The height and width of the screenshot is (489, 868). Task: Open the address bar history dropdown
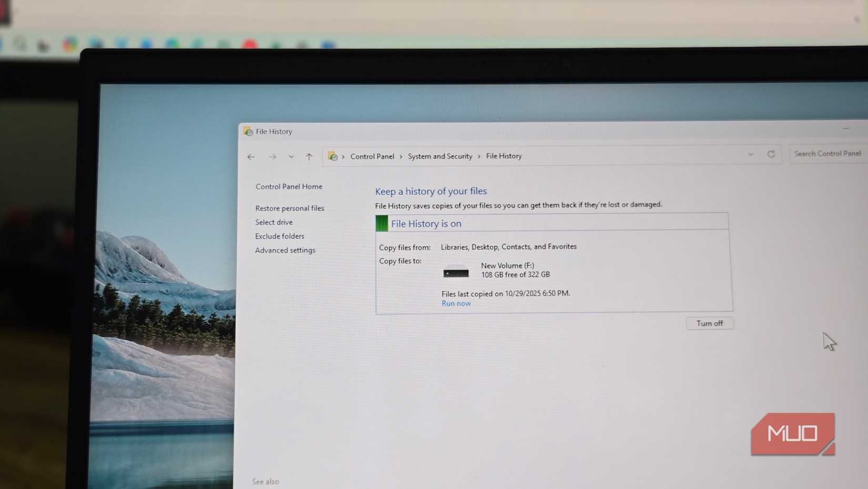click(x=751, y=154)
